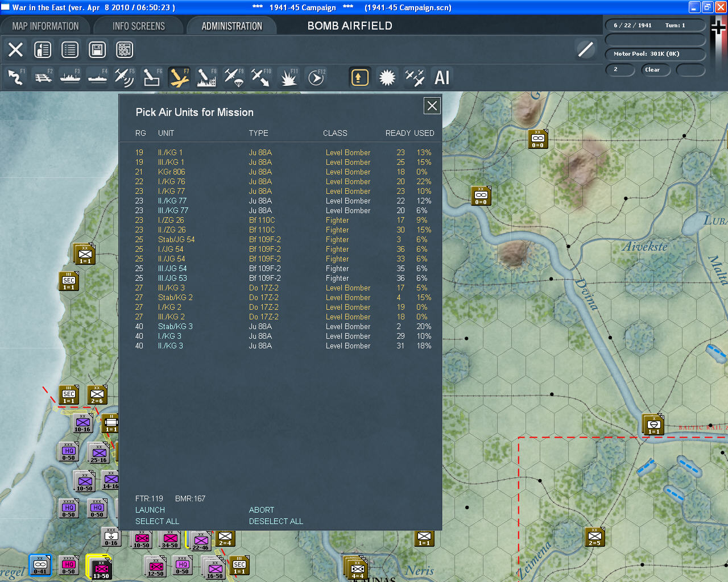Open the Map Information tab

pyautogui.click(x=45, y=26)
